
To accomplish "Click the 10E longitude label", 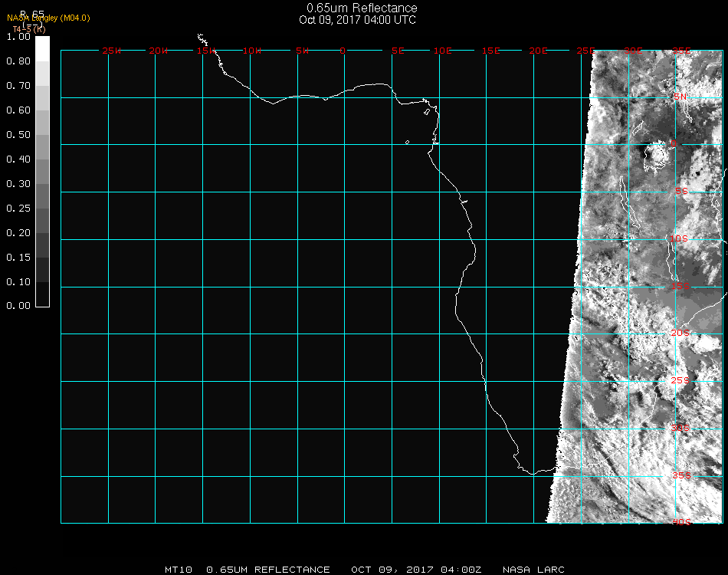I will coord(443,51).
